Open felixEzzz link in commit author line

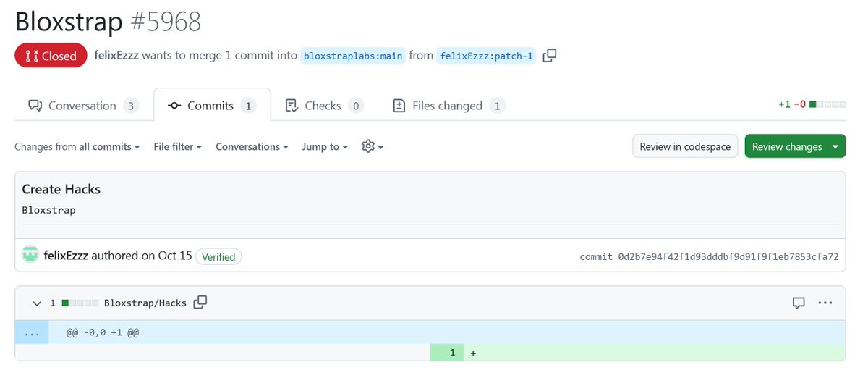pos(66,256)
